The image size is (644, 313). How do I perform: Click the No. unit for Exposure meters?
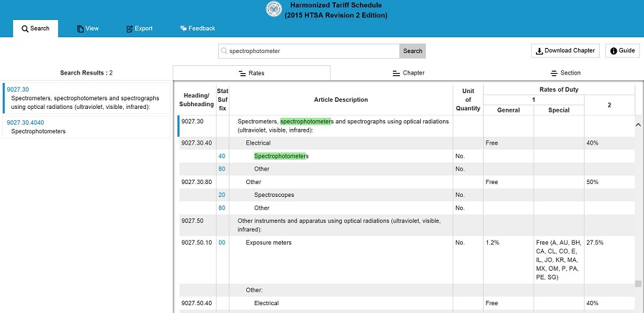(x=460, y=243)
